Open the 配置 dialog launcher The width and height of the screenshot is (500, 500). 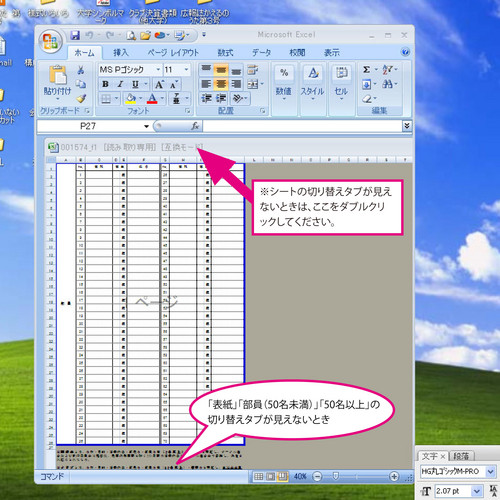coord(263,110)
